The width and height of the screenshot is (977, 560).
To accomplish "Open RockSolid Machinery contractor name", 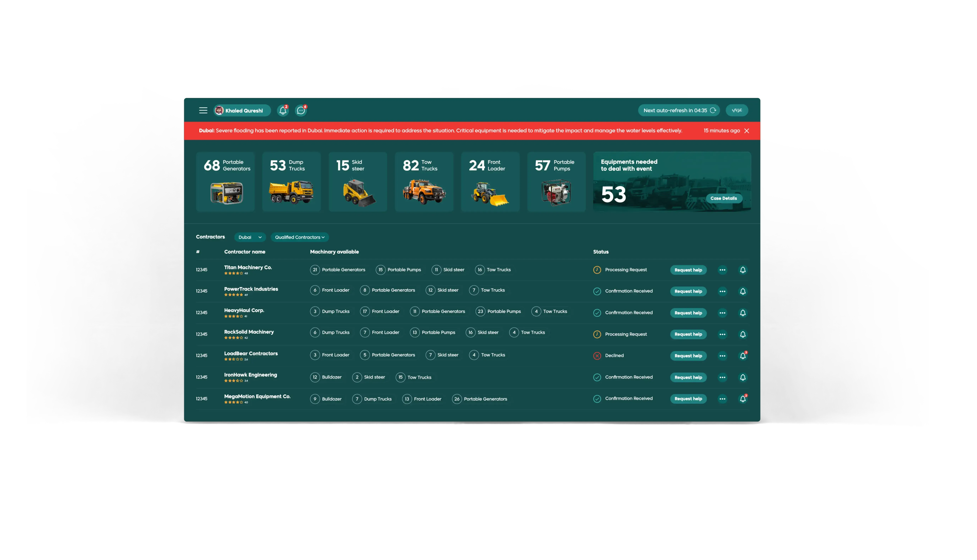I will (x=249, y=332).
